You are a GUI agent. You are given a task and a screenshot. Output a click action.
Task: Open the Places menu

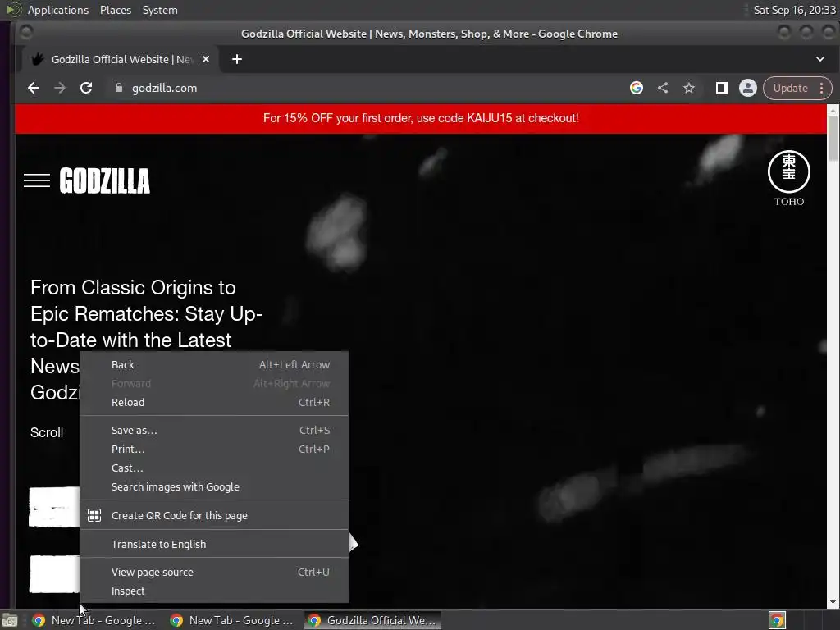coord(115,10)
